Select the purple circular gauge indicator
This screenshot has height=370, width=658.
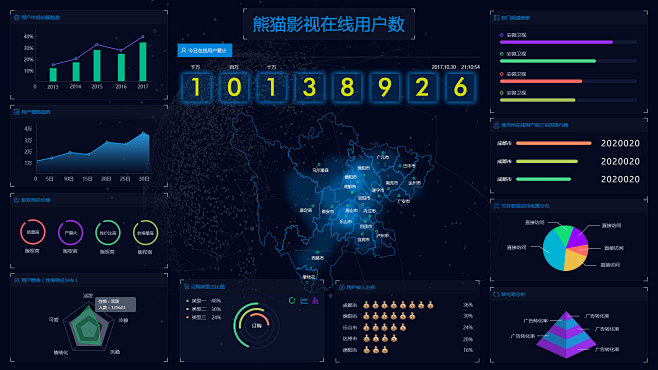70,232
